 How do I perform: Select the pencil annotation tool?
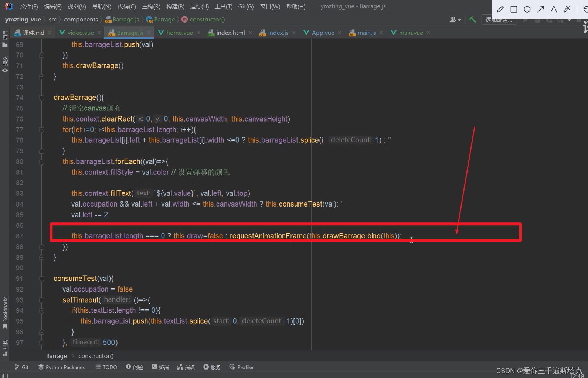[x=500, y=9]
